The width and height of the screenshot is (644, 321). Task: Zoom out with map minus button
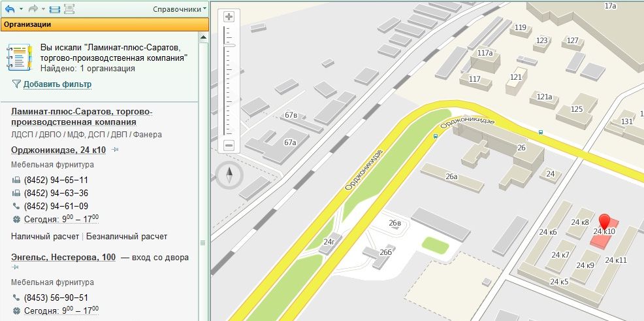point(229,145)
